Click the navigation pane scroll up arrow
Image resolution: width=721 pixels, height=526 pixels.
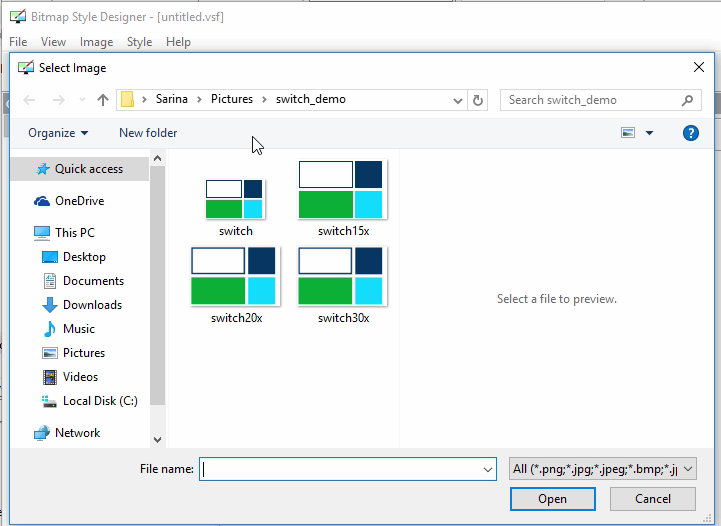coord(157,159)
